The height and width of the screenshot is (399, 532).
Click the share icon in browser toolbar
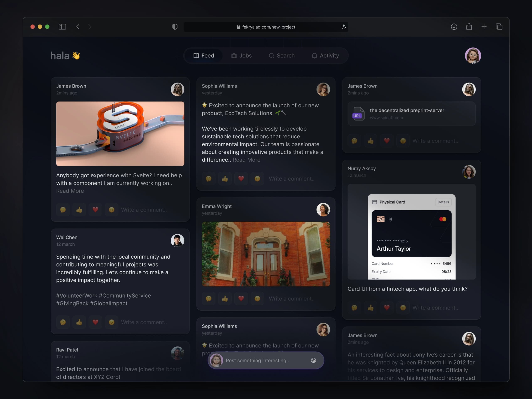(x=469, y=27)
